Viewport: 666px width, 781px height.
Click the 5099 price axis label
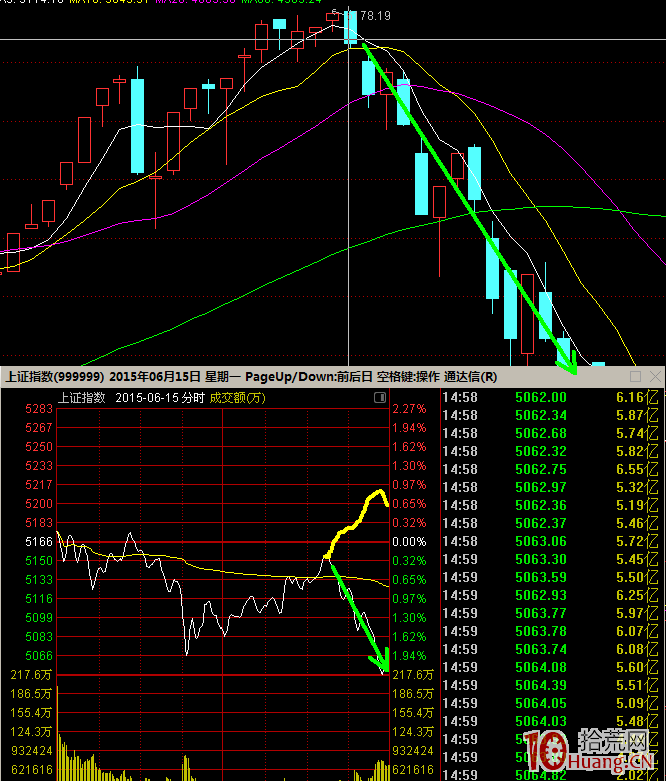(39, 618)
